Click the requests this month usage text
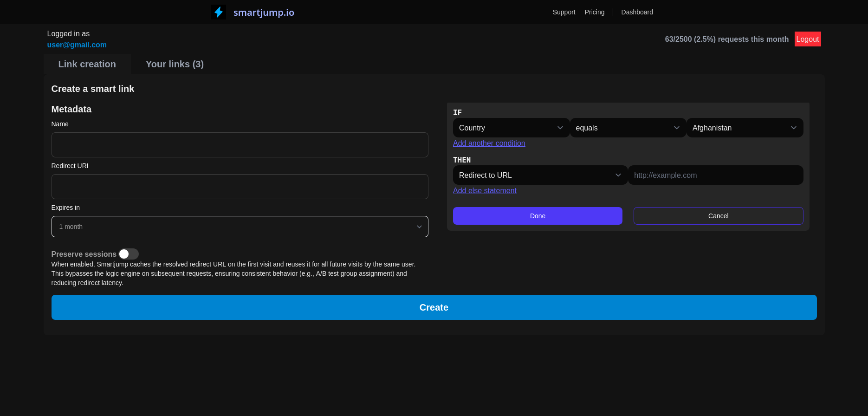 (x=727, y=39)
